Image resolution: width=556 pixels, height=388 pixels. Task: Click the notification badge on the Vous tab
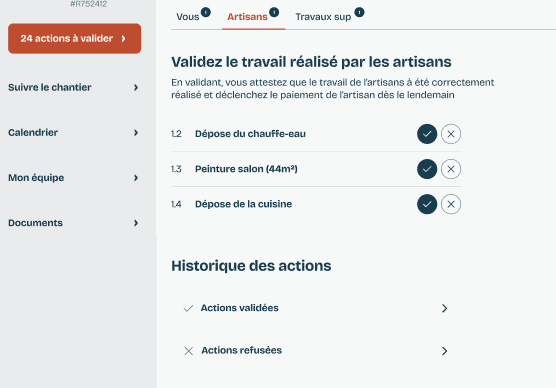(206, 12)
